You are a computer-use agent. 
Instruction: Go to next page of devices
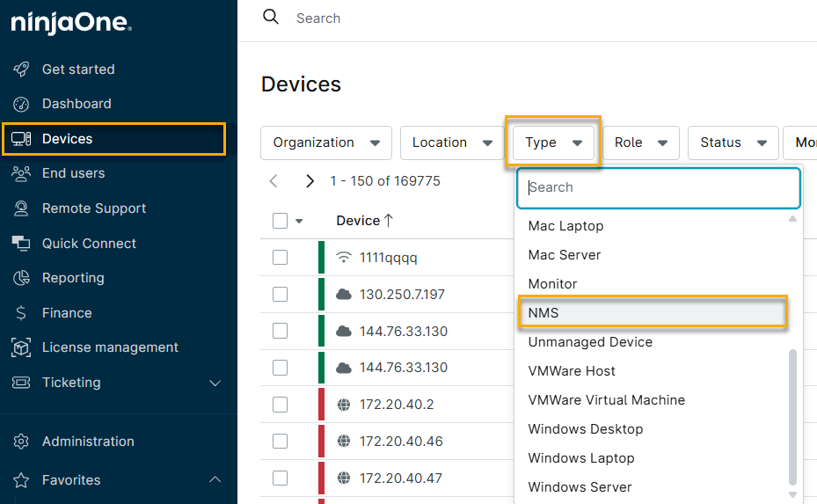click(310, 181)
